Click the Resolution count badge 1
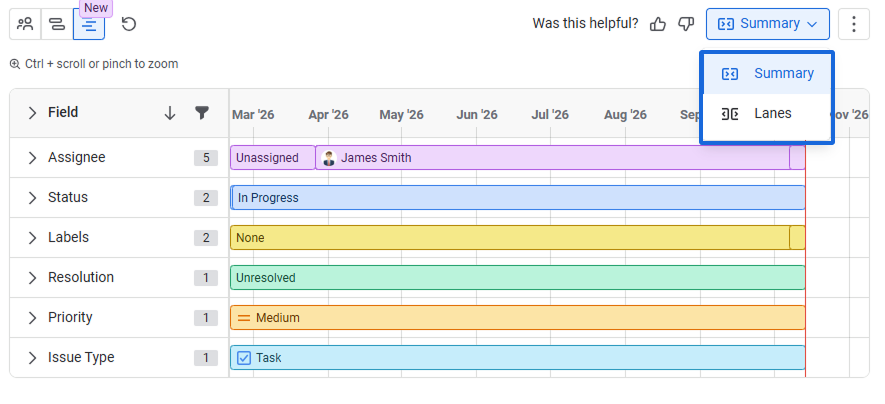This screenshot has width=885, height=404. tap(206, 278)
